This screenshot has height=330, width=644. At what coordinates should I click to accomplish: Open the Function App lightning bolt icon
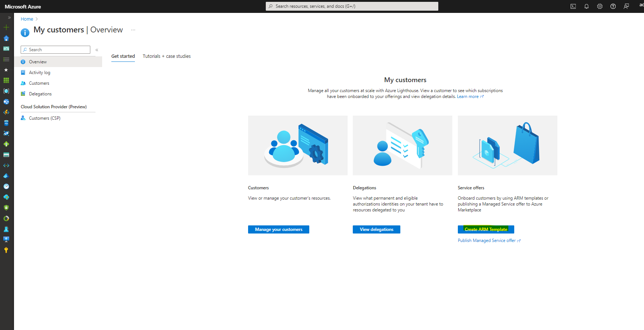coord(6,112)
